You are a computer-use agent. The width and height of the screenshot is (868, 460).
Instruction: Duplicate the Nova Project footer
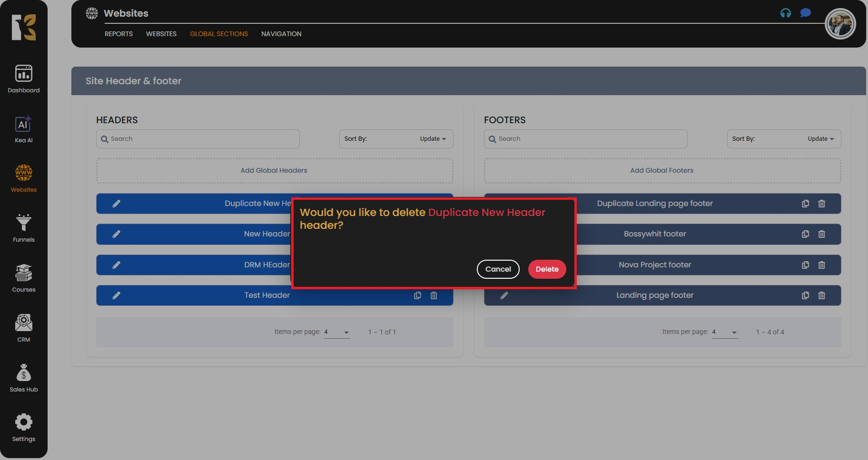tap(805, 265)
